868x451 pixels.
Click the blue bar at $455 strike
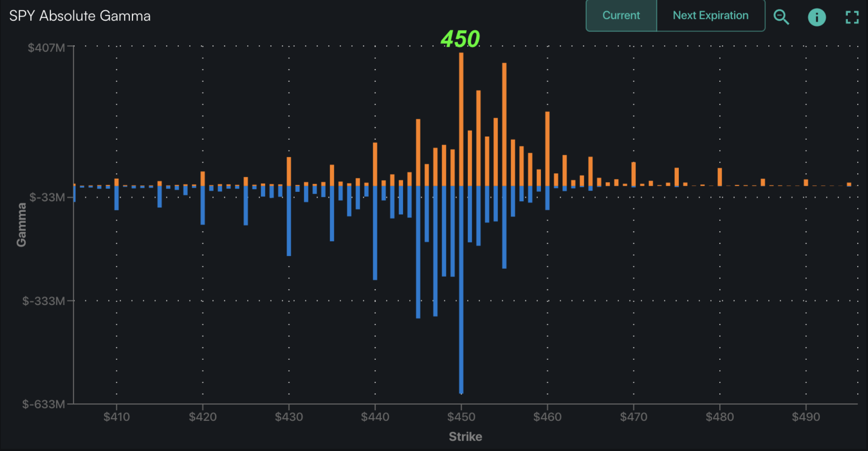(504, 227)
